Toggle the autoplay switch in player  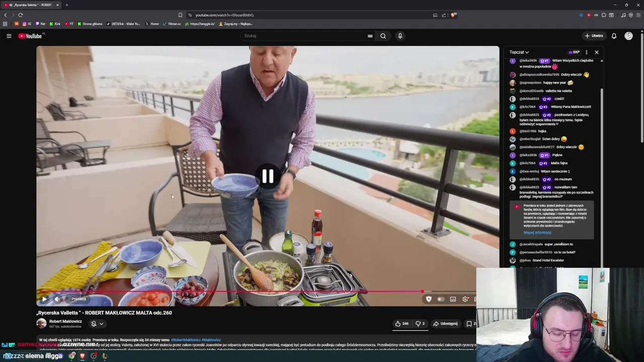[441, 299]
